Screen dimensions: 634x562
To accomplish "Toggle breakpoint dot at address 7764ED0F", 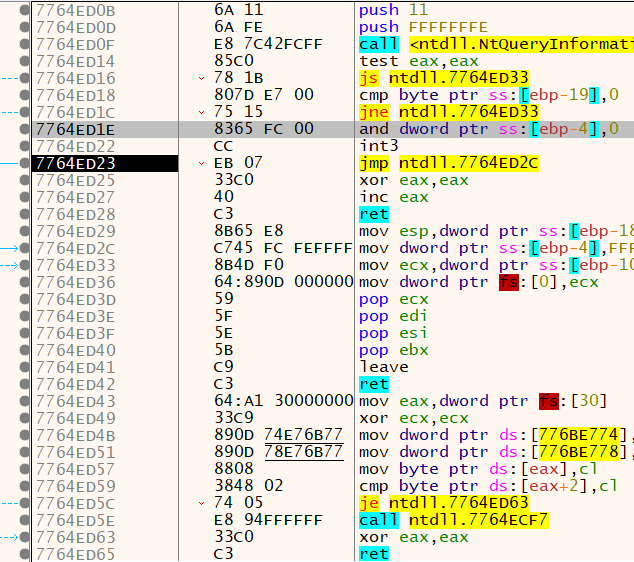I will click(x=25, y=44).
